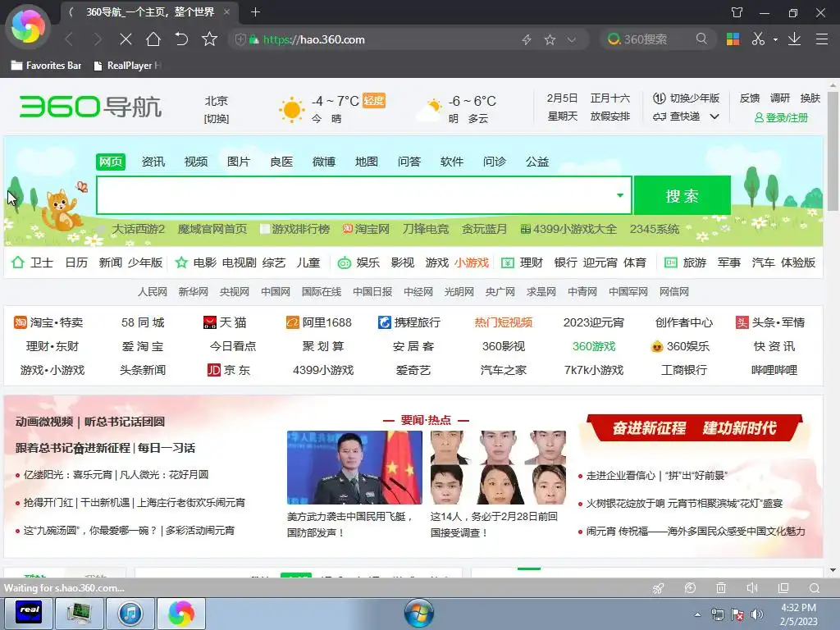
Task: Click the star icon beside 电影
Action: 181,262
